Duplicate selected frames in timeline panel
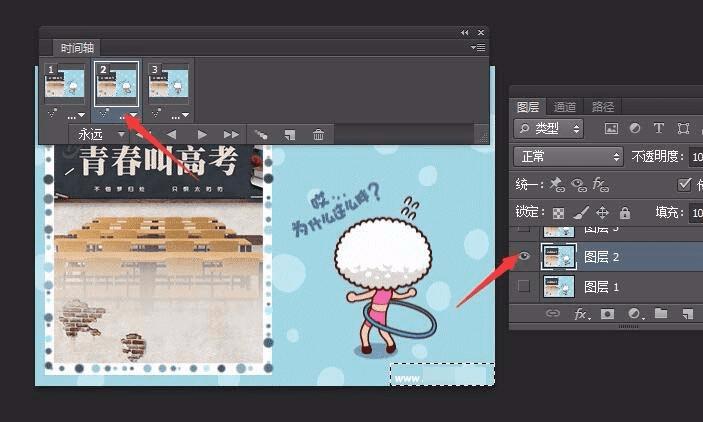The height and width of the screenshot is (422, 703). tap(290, 135)
